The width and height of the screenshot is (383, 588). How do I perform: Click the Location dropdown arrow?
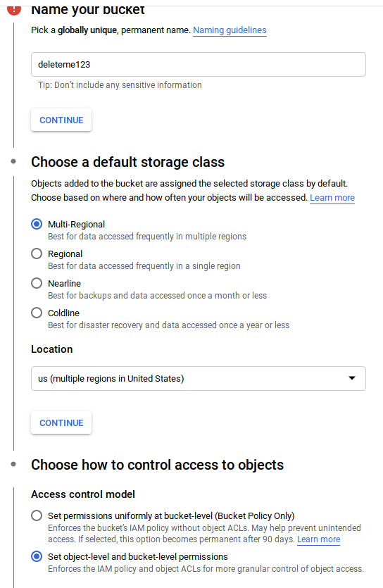pyautogui.click(x=352, y=378)
